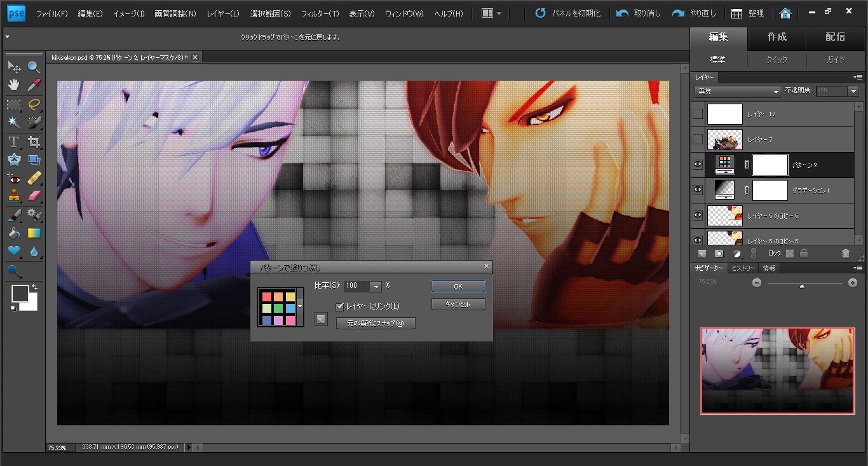Select the Lasso tool
Viewport: 868px width, 466px height.
[x=34, y=104]
